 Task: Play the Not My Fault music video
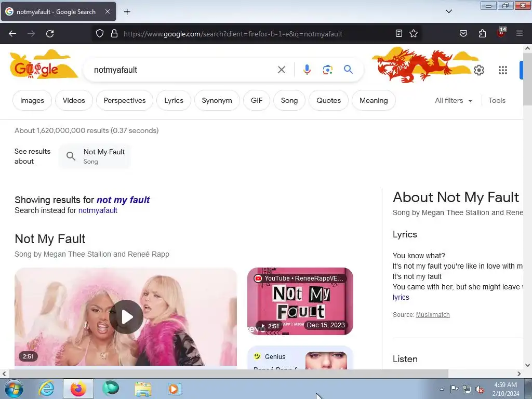126,317
